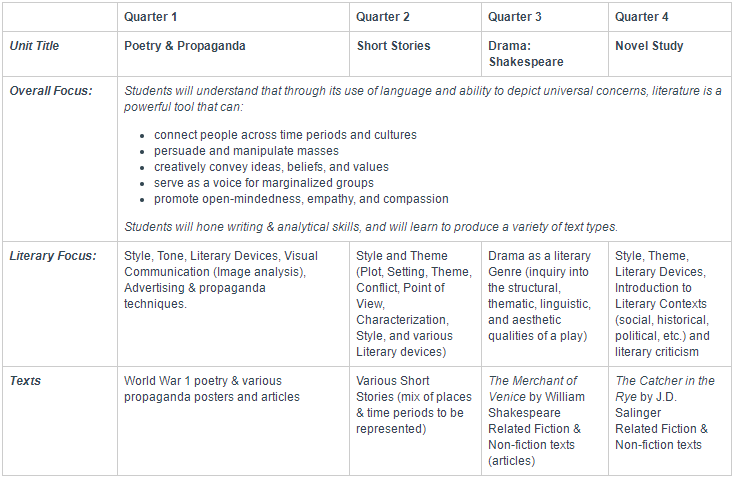This screenshot has height=478, width=734.
Task: Click the Texts row label
Action: (25, 381)
